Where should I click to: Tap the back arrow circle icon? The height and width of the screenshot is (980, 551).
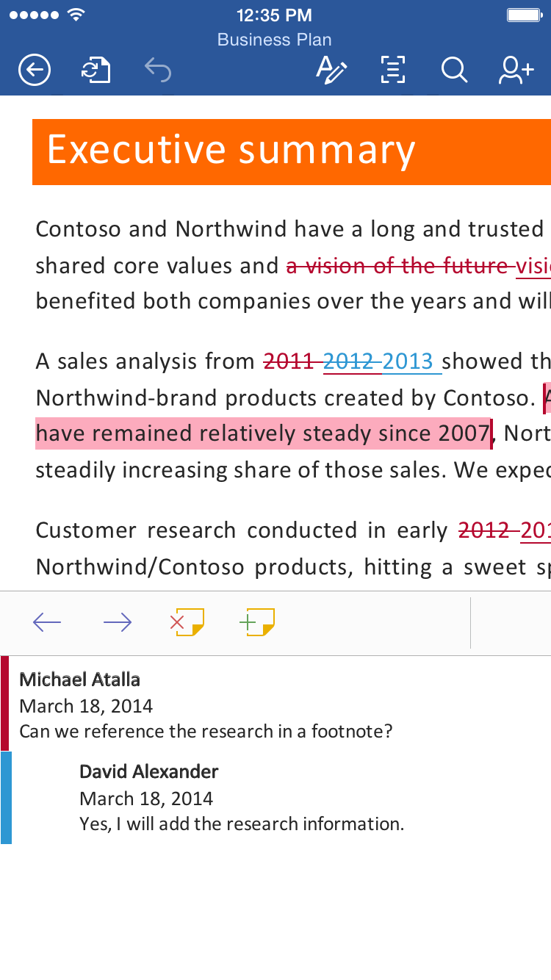pos(35,71)
